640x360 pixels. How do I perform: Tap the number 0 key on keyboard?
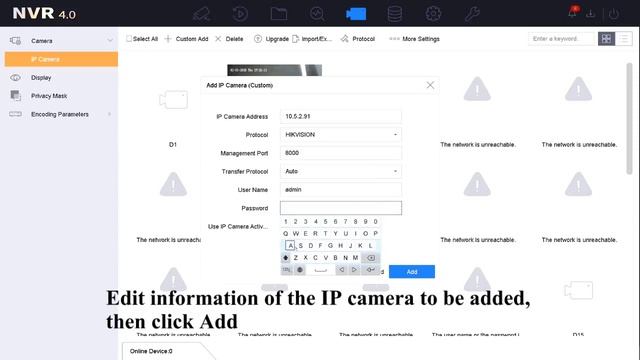[376, 222]
